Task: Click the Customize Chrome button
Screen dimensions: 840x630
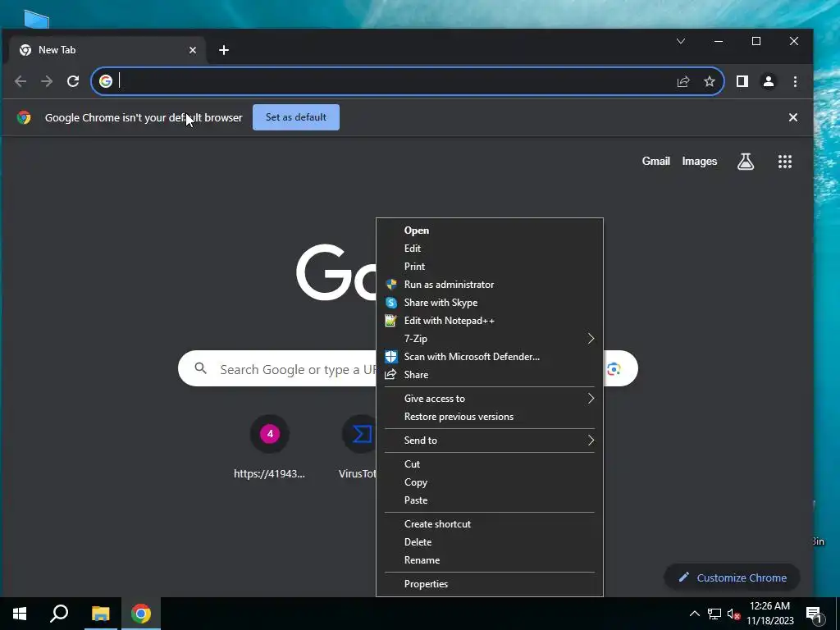Action: (x=732, y=577)
